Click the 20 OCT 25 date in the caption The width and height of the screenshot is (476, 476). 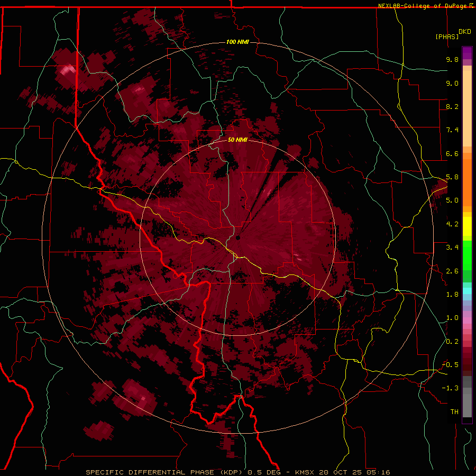[x=340, y=472]
